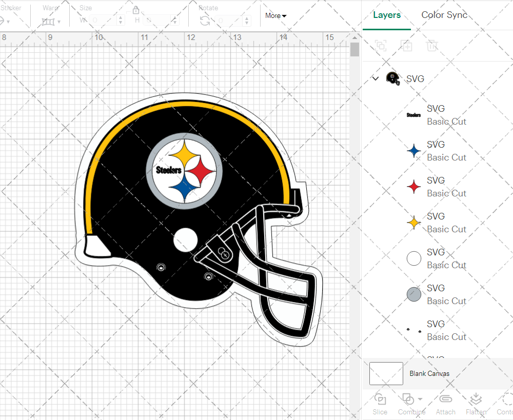Select the blue star layer
Screen dimensions: 513x420
click(x=436, y=151)
